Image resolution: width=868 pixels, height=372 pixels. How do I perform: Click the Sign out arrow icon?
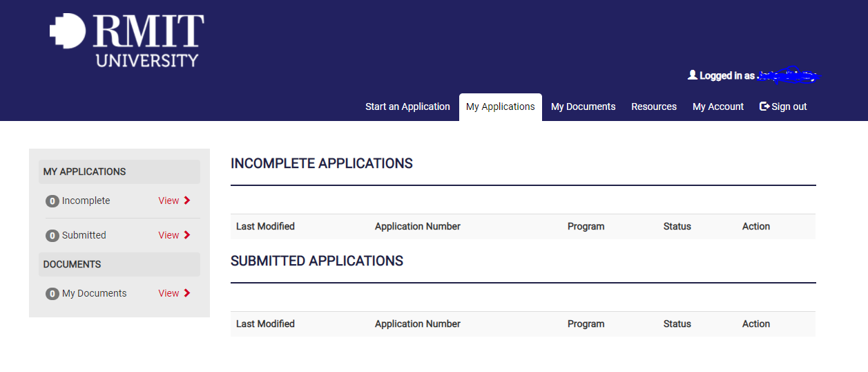click(x=764, y=106)
